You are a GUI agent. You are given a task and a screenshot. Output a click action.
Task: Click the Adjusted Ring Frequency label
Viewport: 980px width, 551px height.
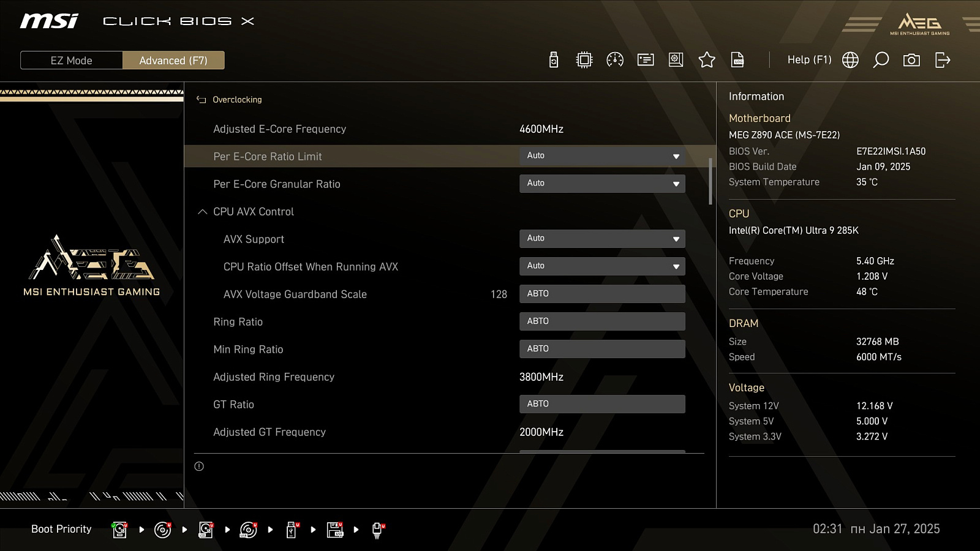[274, 377]
